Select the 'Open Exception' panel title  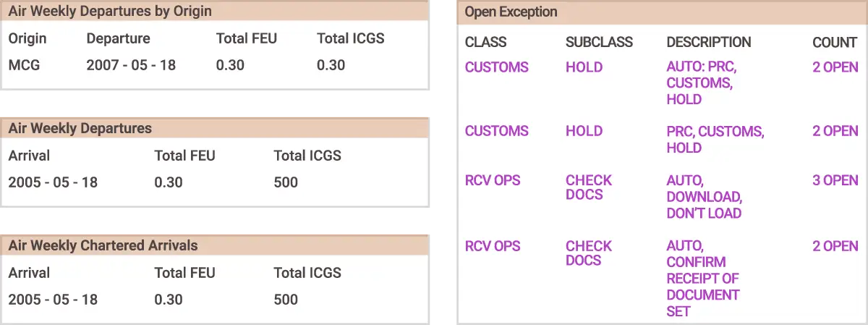pos(511,12)
